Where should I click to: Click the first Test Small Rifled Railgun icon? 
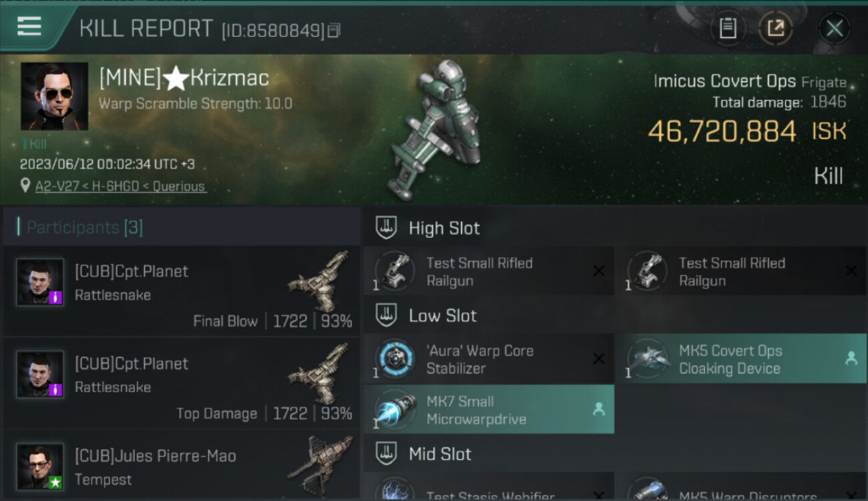[395, 271]
